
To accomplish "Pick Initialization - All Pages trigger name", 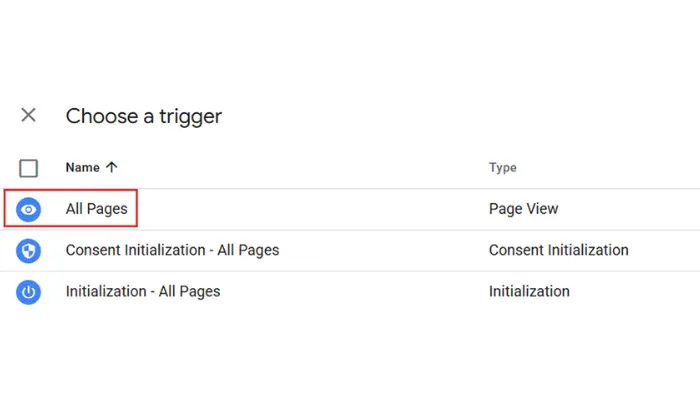I will click(x=142, y=292).
